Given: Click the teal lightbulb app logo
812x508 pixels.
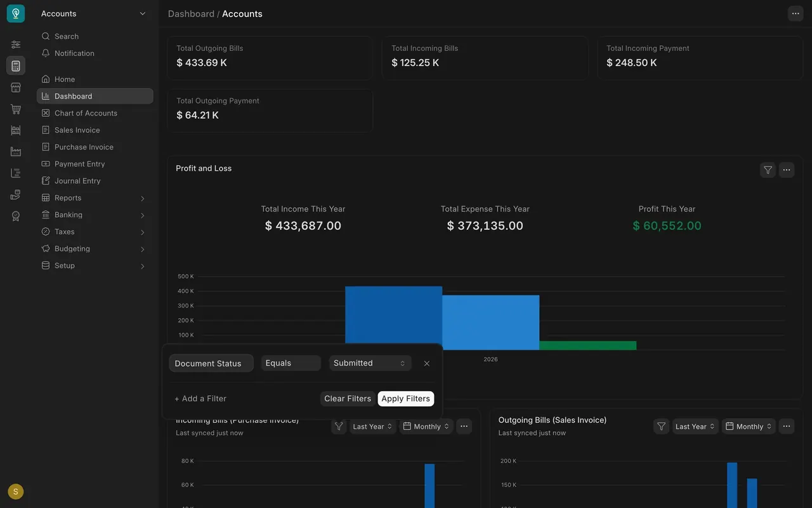Looking at the screenshot, I should 16,13.
